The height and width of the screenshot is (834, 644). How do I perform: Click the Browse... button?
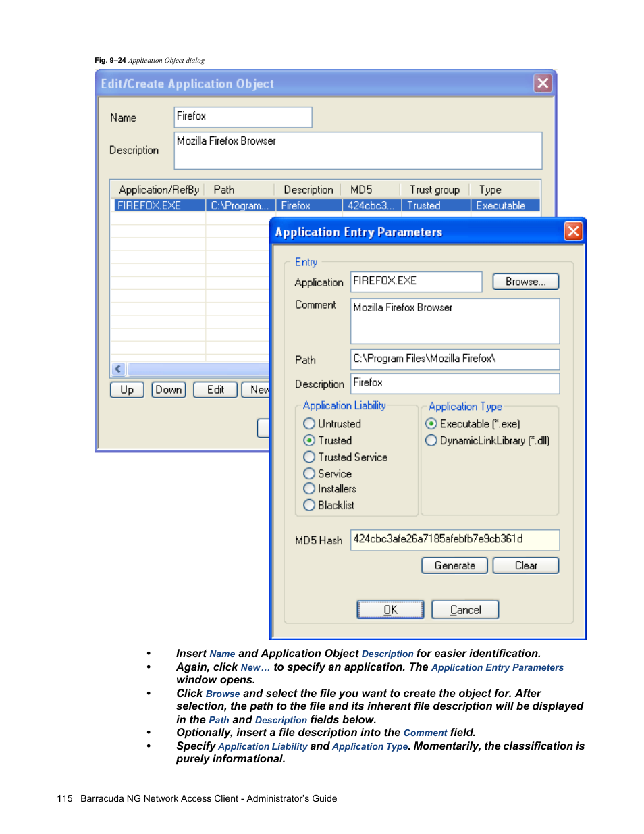pyautogui.click(x=526, y=282)
